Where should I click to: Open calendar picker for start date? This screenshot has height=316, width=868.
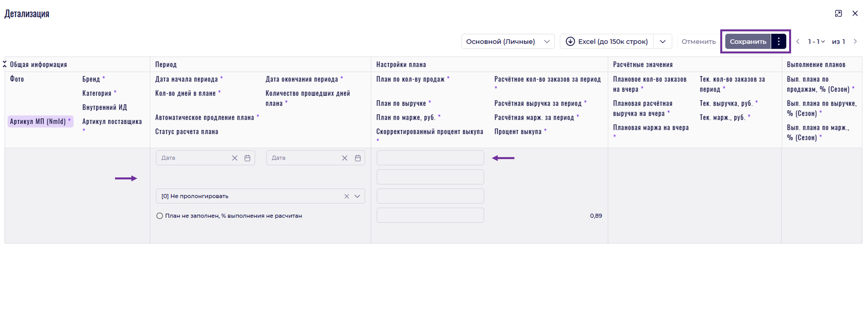tap(247, 158)
